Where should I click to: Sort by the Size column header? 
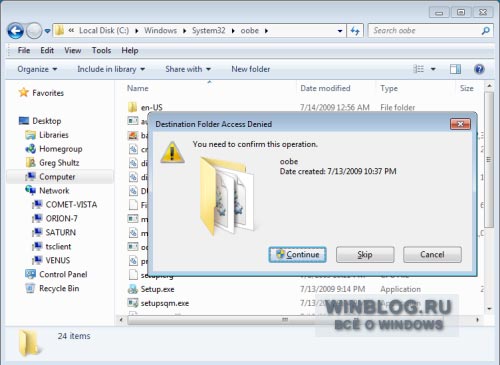point(467,88)
